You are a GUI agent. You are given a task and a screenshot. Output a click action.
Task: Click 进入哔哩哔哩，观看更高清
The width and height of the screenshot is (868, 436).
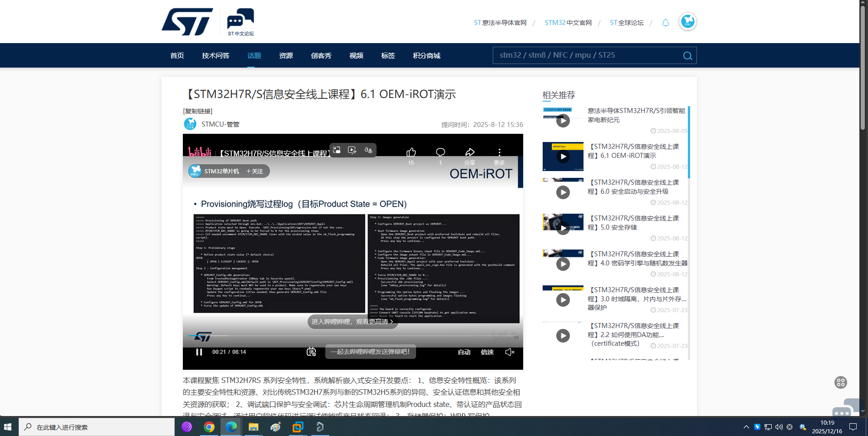pyautogui.click(x=353, y=322)
